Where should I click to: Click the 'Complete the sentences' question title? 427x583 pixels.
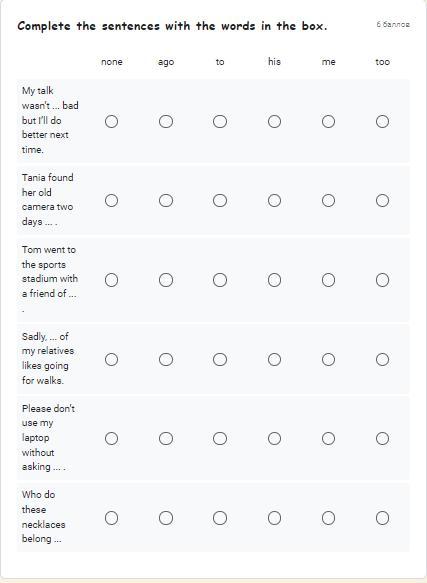[x=172, y=26]
